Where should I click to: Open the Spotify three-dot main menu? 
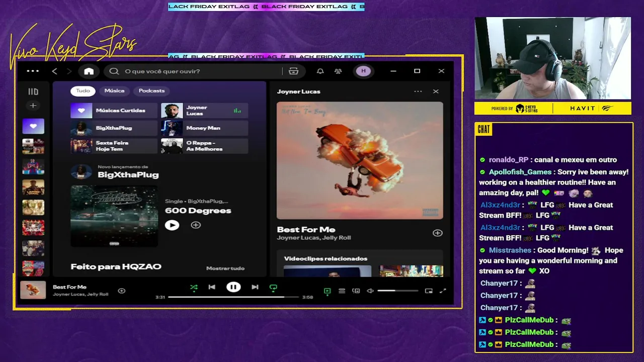click(33, 71)
